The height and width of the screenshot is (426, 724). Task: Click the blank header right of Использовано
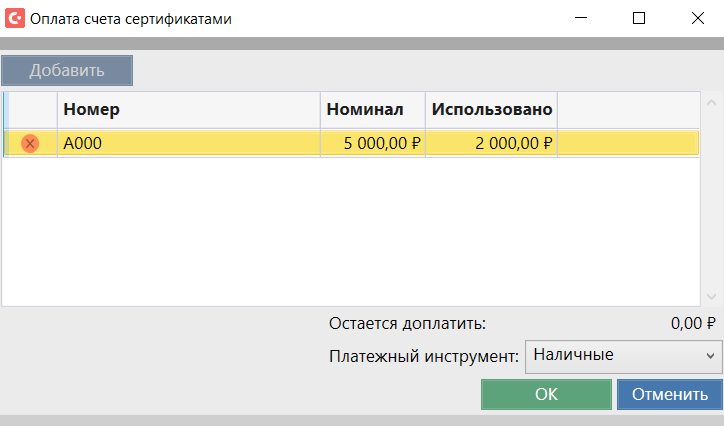pyautogui.click(x=627, y=109)
